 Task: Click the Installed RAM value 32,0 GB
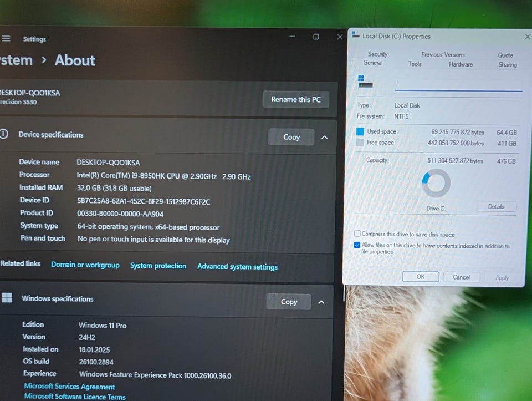point(114,189)
